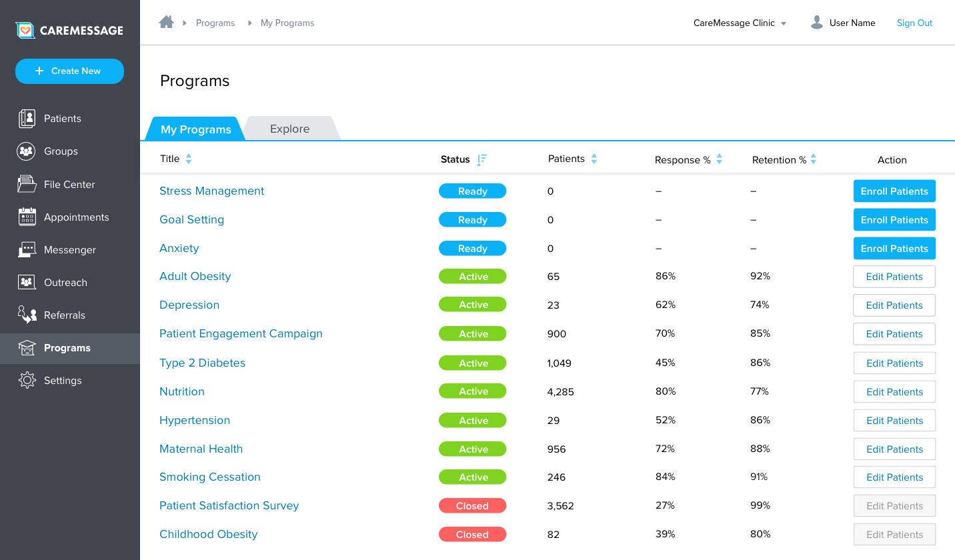This screenshot has width=955, height=560.
Task: Open the Smoking Cessation program
Action: (x=210, y=477)
